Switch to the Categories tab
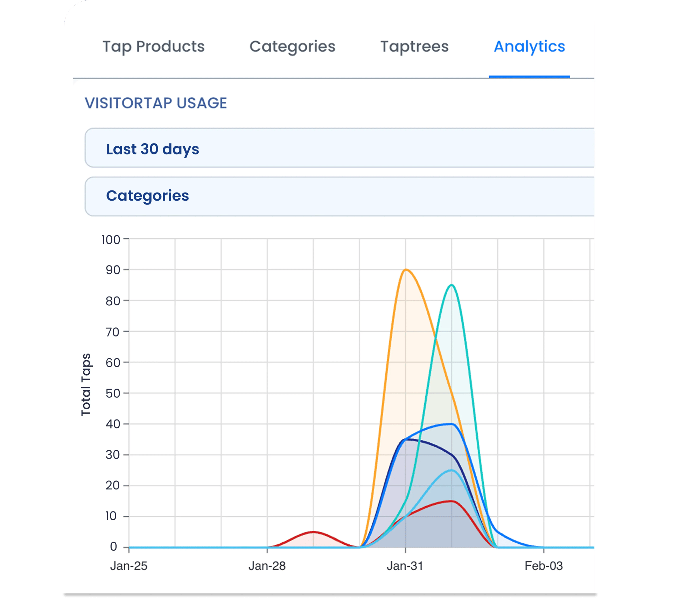The height and width of the screenshot is (598, 700). pyautogui.click(x=292, y=47)
